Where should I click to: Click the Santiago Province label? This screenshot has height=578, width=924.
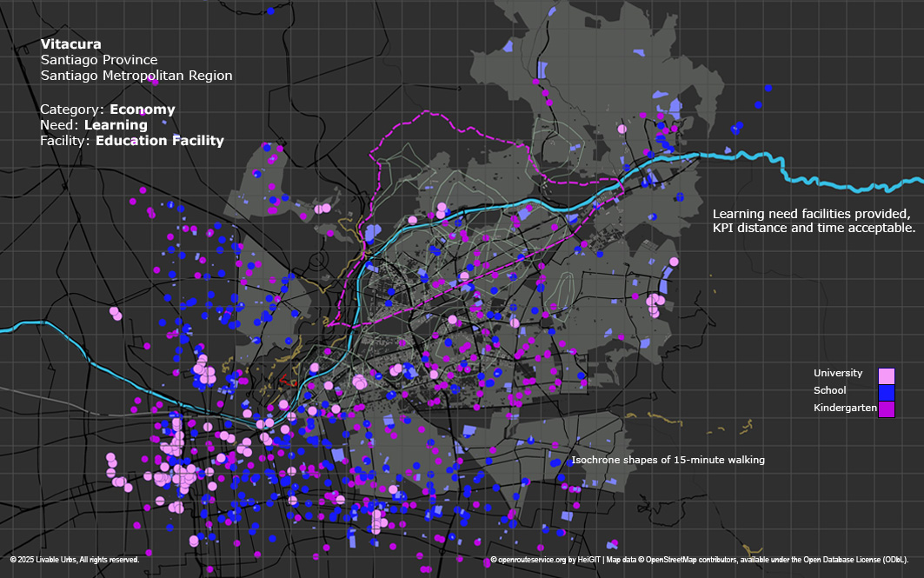coord(99,60)
